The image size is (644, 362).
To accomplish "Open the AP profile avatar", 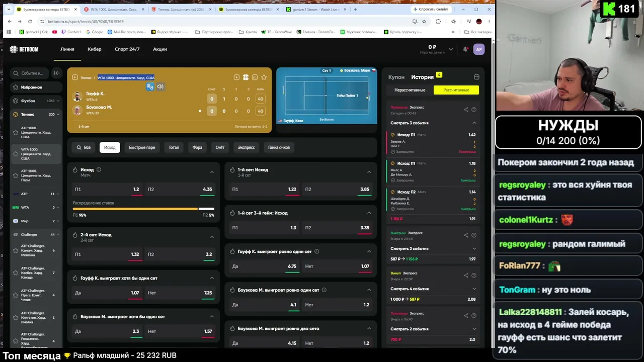I will tap(479, 49).
